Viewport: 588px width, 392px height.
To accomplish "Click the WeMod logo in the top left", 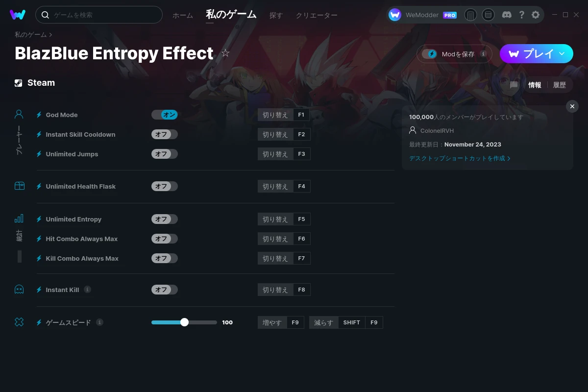I will (18, 15).
